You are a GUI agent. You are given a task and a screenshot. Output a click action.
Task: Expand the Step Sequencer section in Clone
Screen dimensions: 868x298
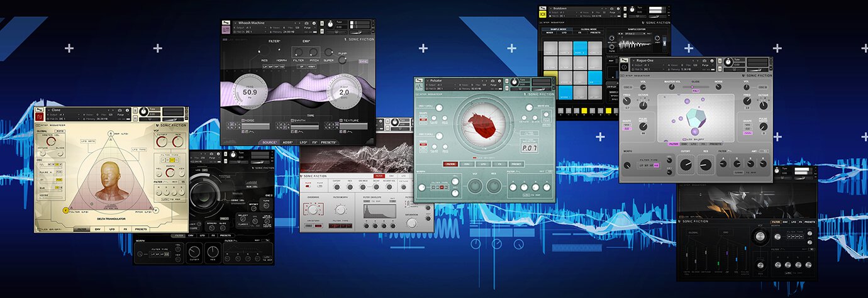click(x=51, y=126)
